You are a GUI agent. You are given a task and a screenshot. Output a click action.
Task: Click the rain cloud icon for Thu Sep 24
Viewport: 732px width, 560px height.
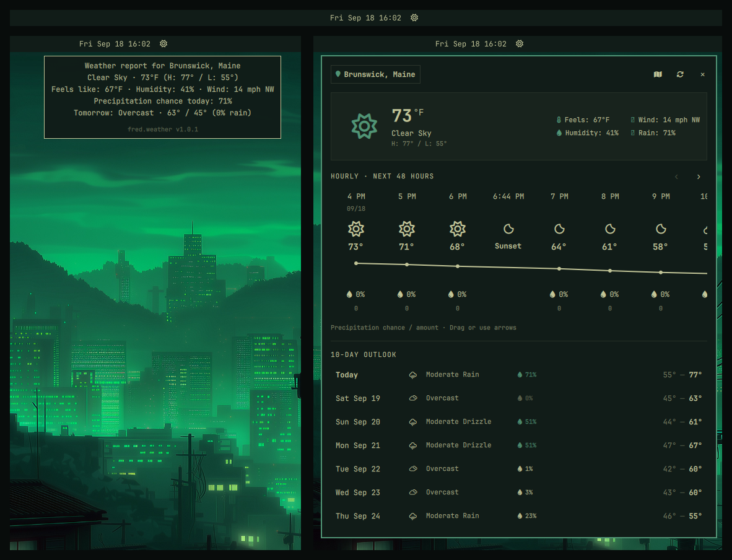[413, 516]
